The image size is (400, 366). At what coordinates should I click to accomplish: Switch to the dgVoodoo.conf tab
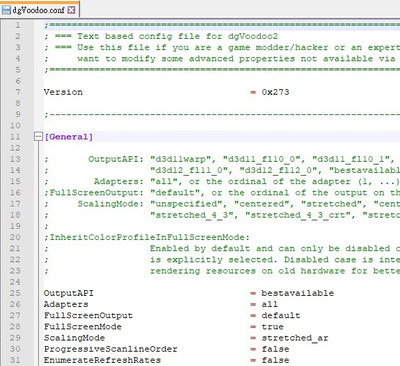[x=40, y=10]
